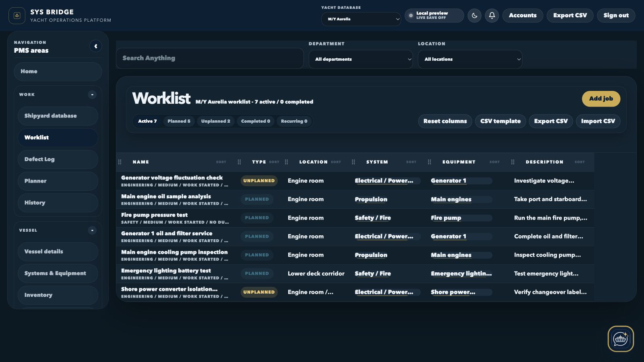The image size is (644, 362).
Task: Click Reset columns button
Action: (445, 121)
